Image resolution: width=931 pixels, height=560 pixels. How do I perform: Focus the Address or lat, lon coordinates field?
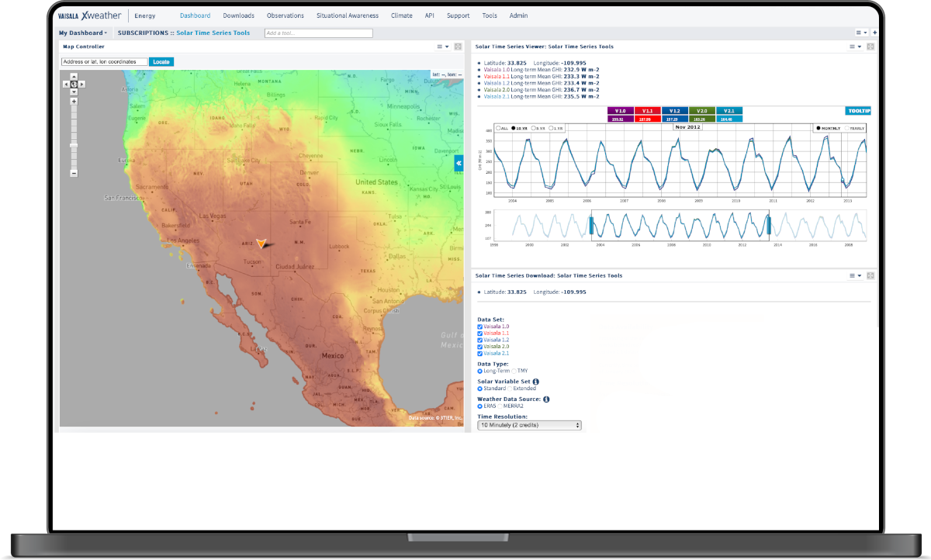(x=104, y=62)
